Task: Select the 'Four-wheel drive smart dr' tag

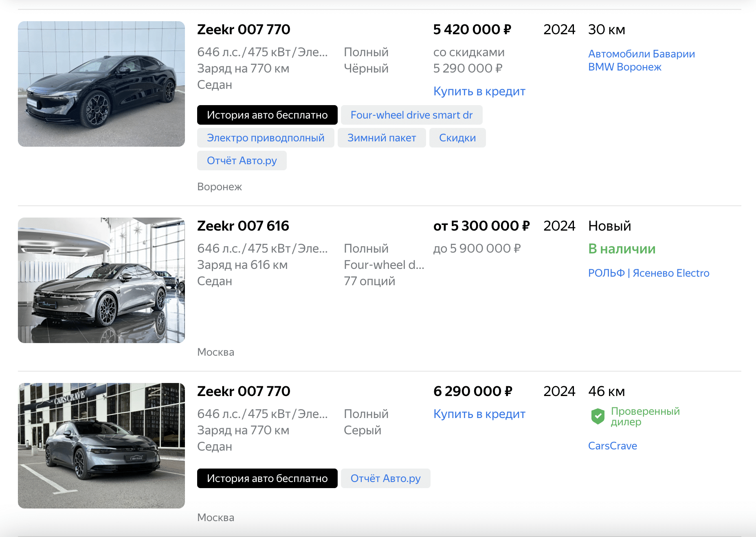Action: click(411, 115)
